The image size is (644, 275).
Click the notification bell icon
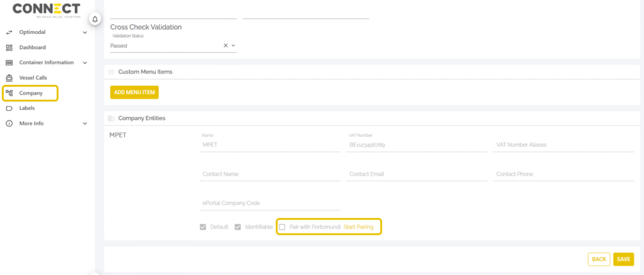[x=95, y=19]
